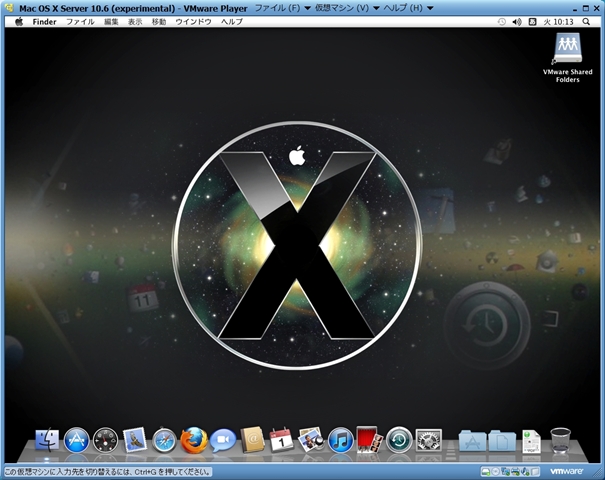Open the Finder application menu

click(44, 22)
